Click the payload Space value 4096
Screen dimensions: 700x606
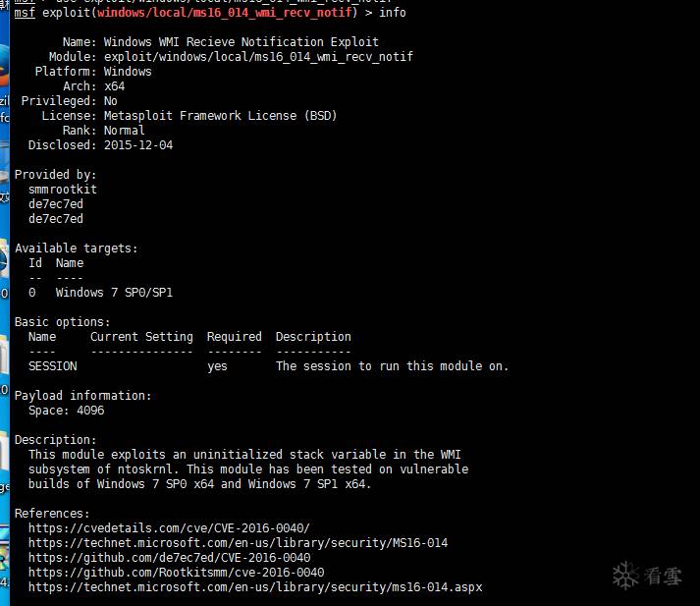(90, 411)
